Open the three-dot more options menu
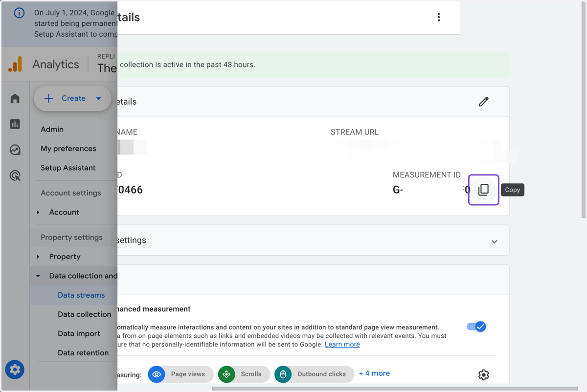 (439, 17)
